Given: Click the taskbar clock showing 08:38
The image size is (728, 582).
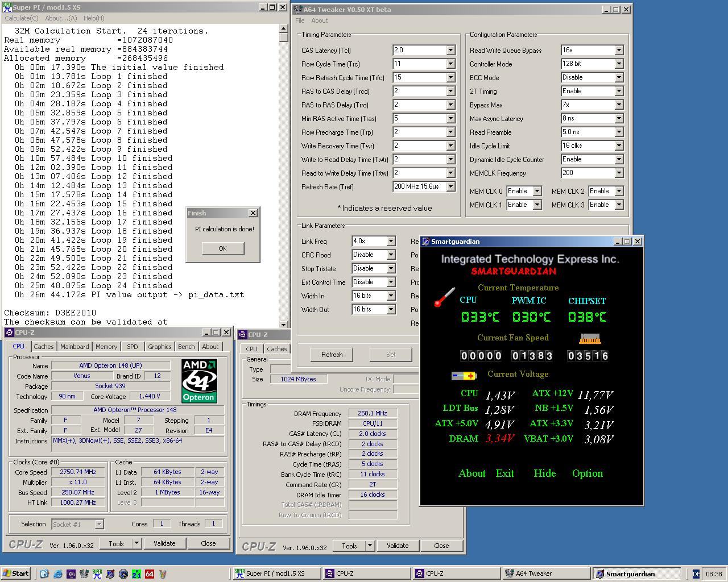Looking at the screenshot, I should coord(714,574).
